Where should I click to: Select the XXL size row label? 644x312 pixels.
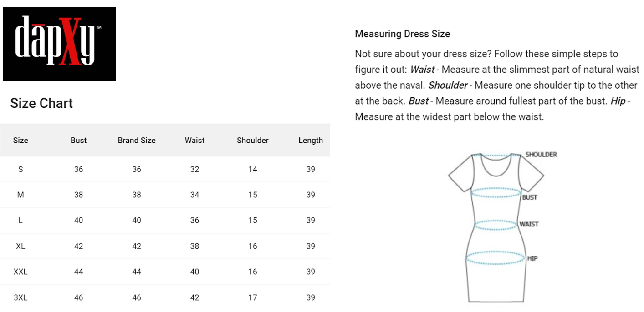pyautogui.click(x=20, y=272)
